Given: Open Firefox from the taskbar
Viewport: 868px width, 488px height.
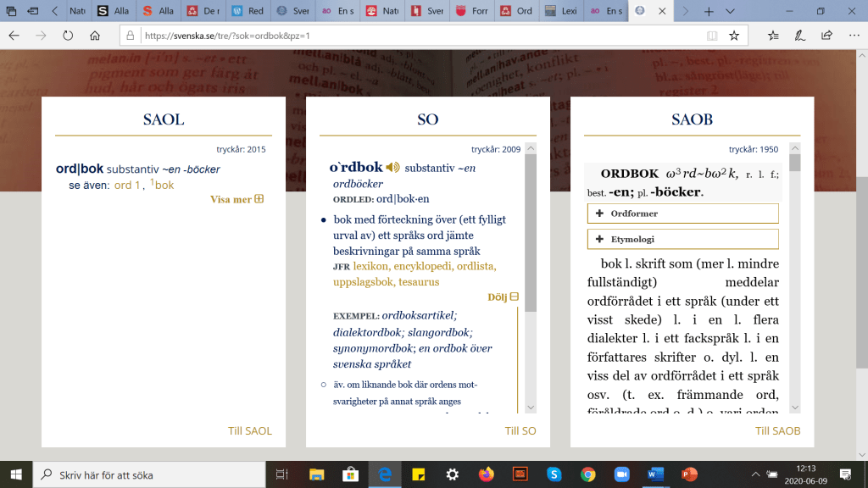Looking at the screenshot, I should click(486, 474).
